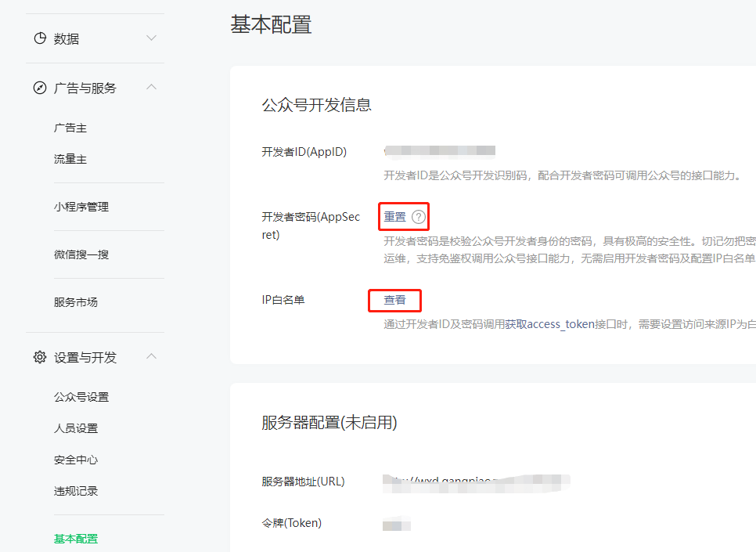Click the 设置与开发 heading text
756x552 pixels.
pos(85,358)
